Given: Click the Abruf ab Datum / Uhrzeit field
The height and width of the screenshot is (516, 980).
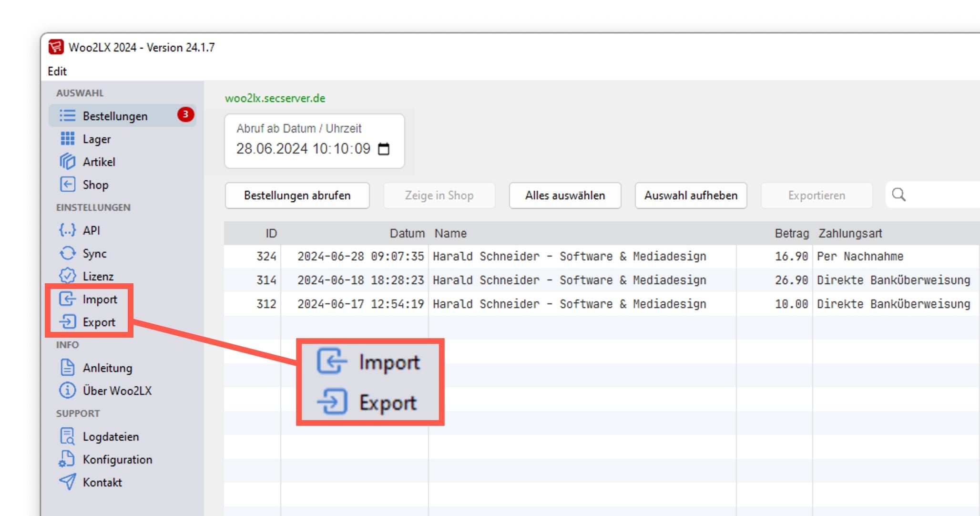Looking at the screenshot, I should click(x=314, y=141).
